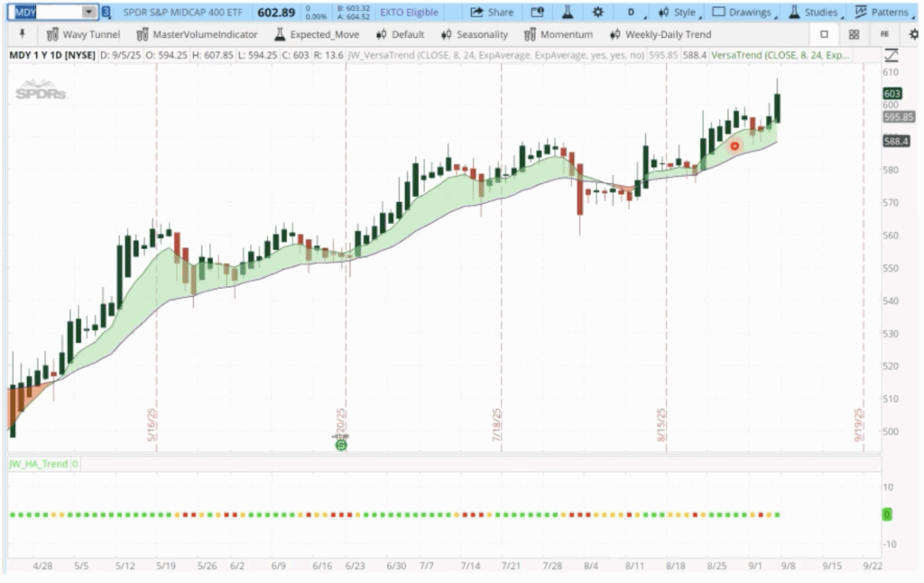Click the 7/14 date on time axis
The image size is (924, 583).
(470, 565)
